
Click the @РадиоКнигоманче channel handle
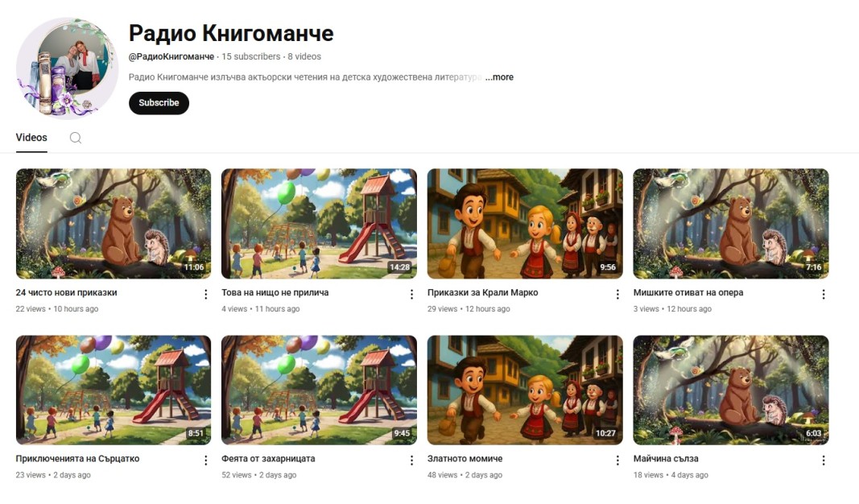tap(171, 56)
